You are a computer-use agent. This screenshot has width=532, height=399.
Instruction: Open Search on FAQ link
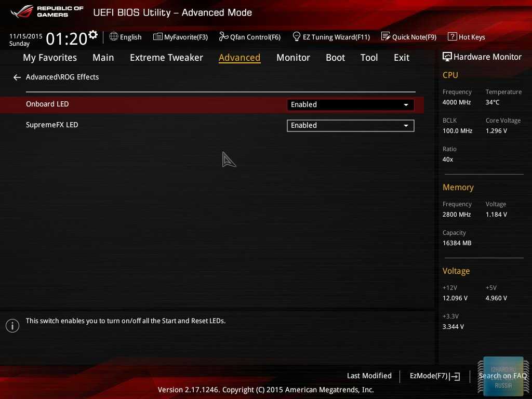pyautogui.click(x=502, y=376)
